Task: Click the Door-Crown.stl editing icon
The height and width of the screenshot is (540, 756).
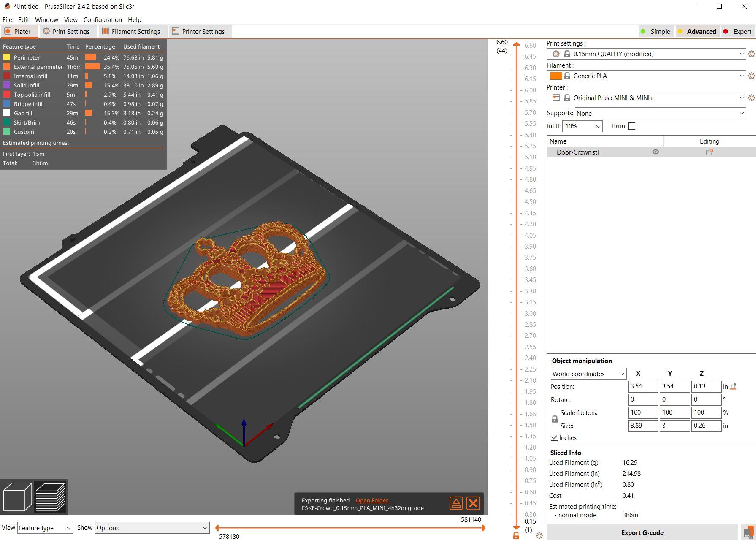Action: tap(709, 152)
